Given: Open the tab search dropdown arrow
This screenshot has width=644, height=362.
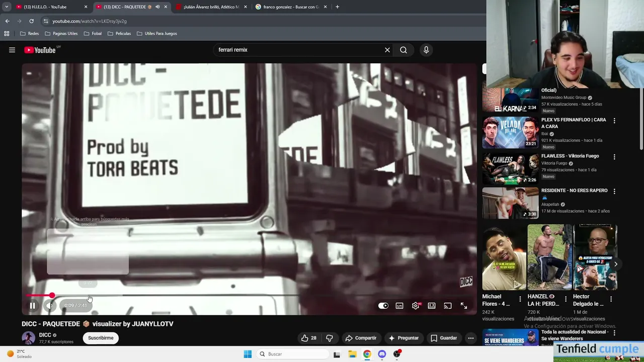Looking at the screenshot, I should (x=6, y=7).
